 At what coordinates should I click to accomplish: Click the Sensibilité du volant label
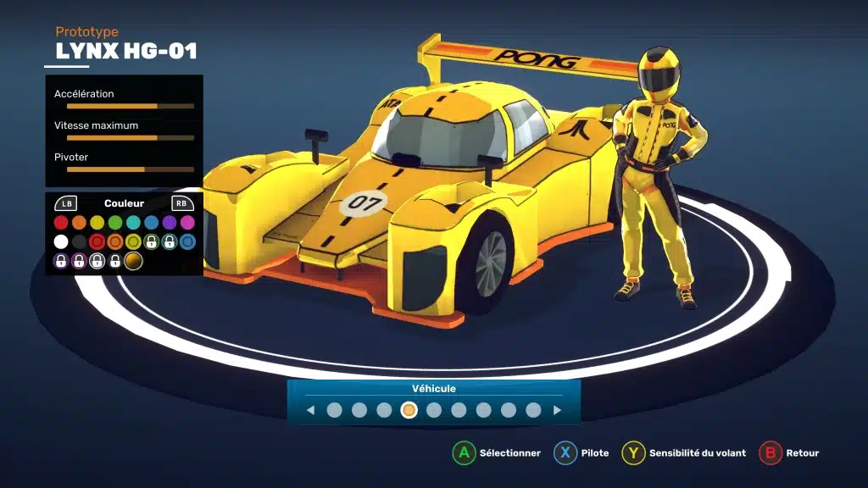click(698, 452)
